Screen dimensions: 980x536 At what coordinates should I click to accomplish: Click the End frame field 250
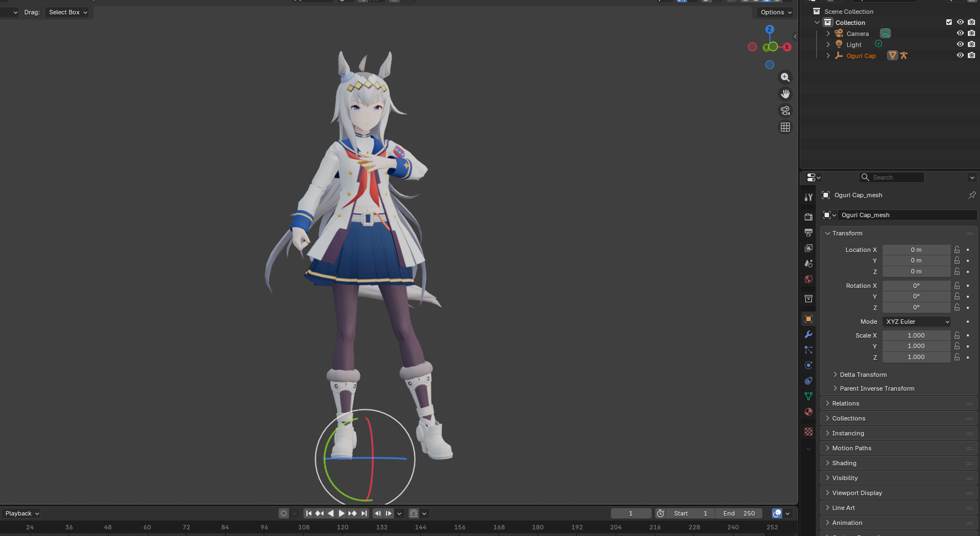tap(739, 513)
